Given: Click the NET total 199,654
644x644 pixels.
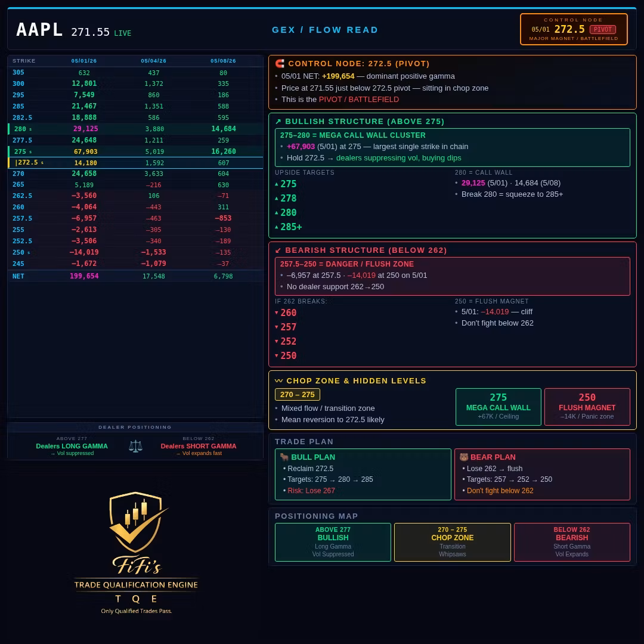Looking at the screenshot, I should point(84,276).
